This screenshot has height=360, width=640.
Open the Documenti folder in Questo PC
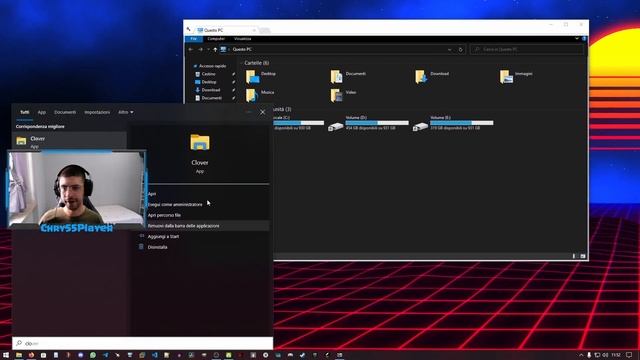tap(348, 76)
